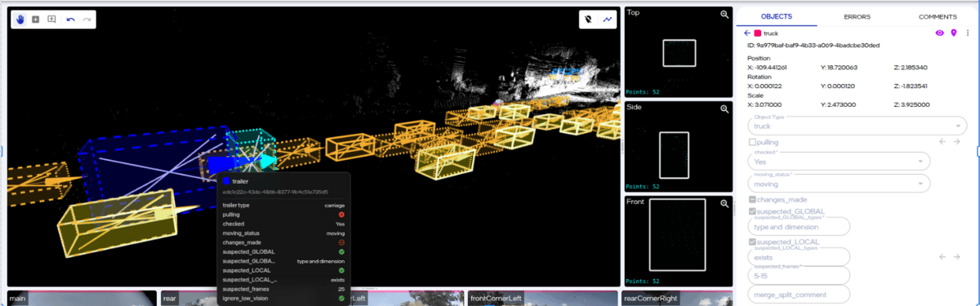980x306 pixels.
Task: Click the Position Y value 18.720063
Action: point(843,68)
